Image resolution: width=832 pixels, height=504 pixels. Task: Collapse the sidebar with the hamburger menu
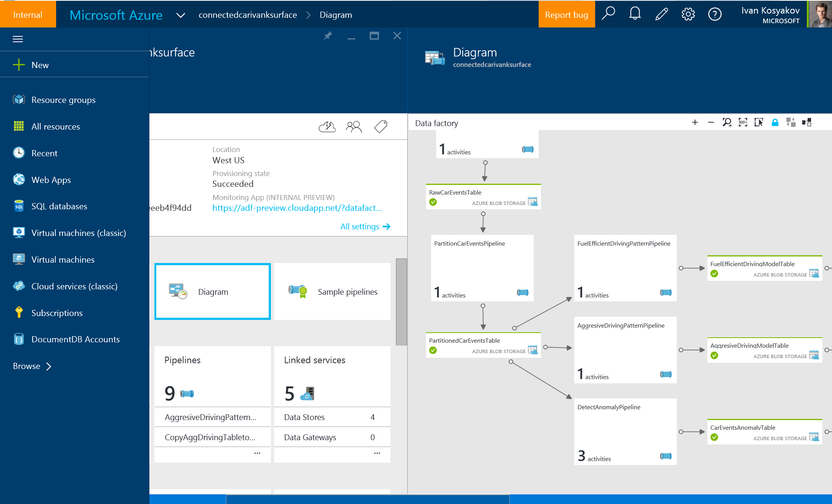click(18, 39)
